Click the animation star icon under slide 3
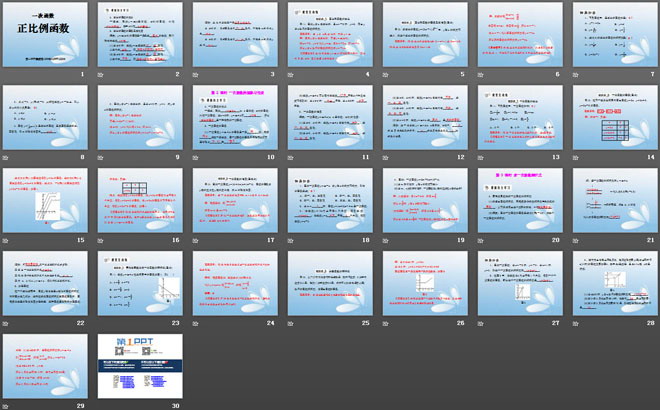Image resolution: width=660 pixels, height=410 pixels. tap(196, 75)
